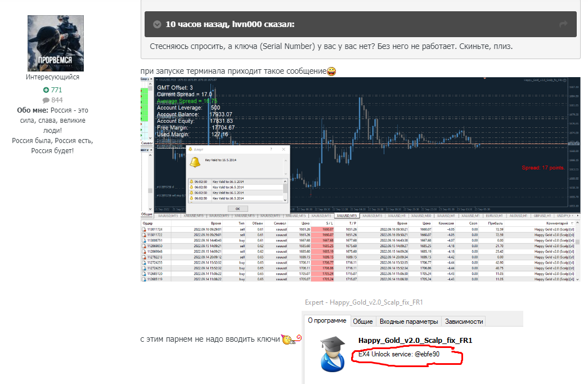Click the party emoji after ключи

(291, 339)
